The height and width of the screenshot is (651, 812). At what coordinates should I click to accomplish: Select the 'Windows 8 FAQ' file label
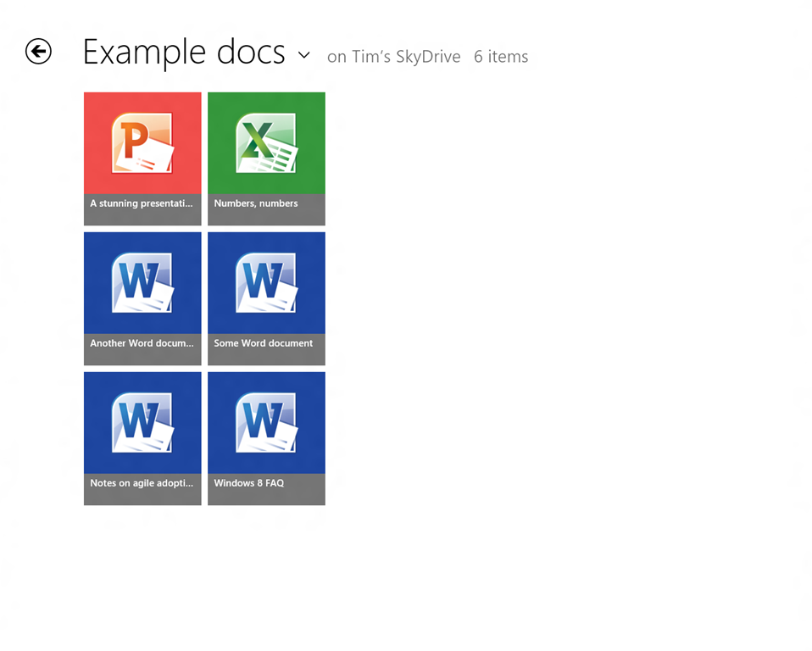[x=249, y=482]
